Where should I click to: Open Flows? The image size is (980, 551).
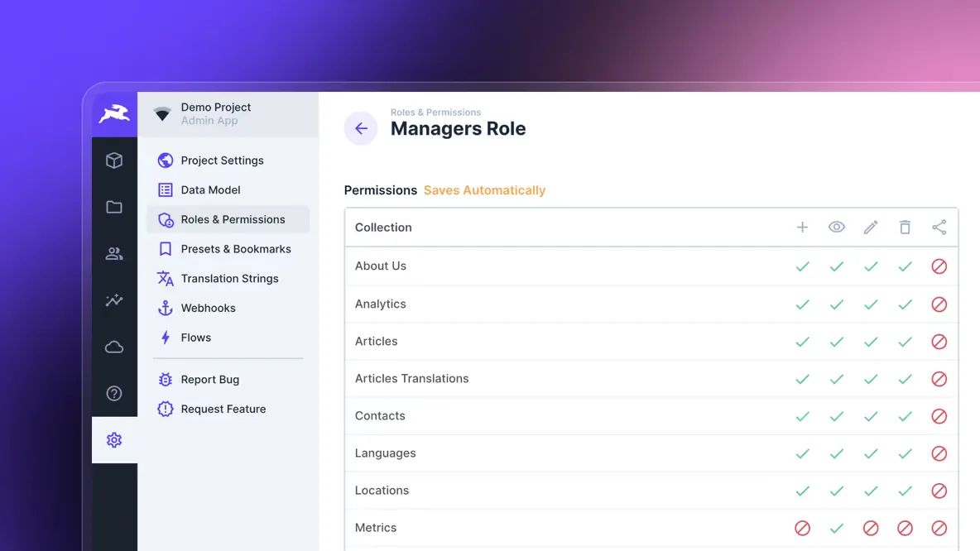(228, 338)
